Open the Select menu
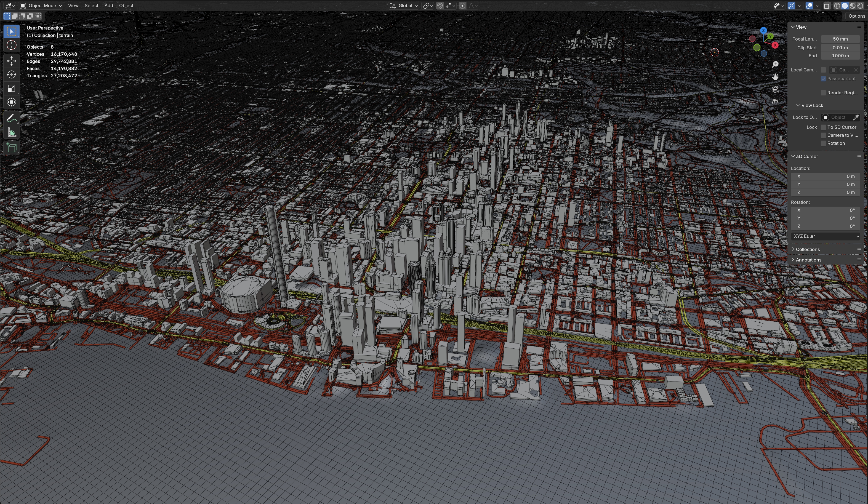This screenshot has width=868, height=504. point(91,6)
